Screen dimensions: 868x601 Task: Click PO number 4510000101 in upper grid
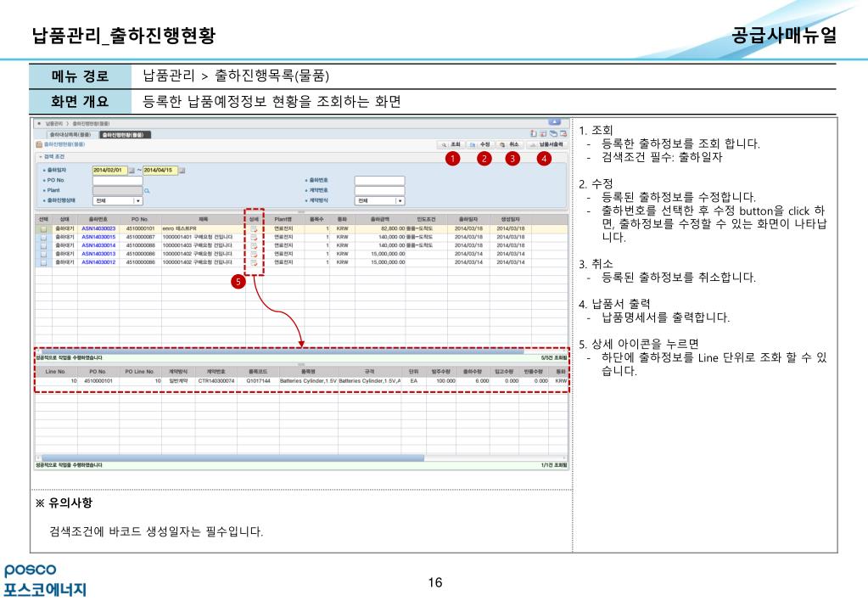tap(140, 228)
